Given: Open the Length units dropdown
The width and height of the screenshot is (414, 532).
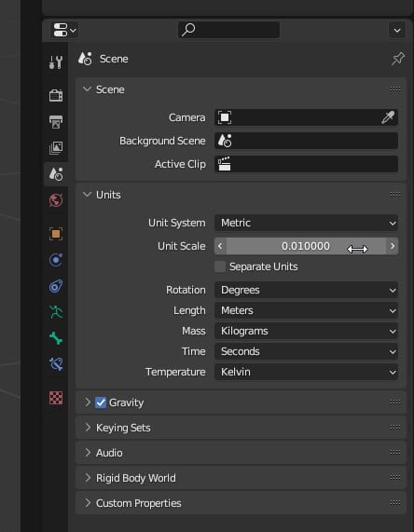Looking at the screenshot, I should click(x=306, y=310).
